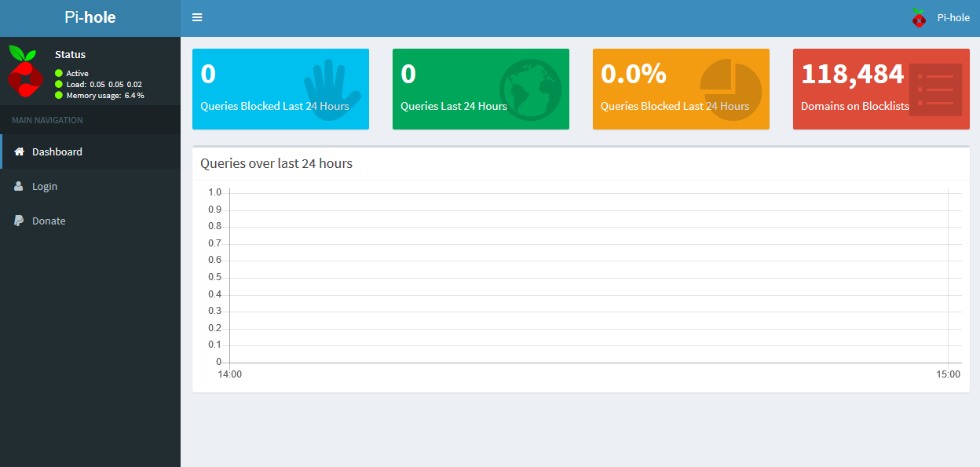Viewport: 980px width, 467px height.
Task: Click Domains on Blocklists label
Action: click(855, 106)
